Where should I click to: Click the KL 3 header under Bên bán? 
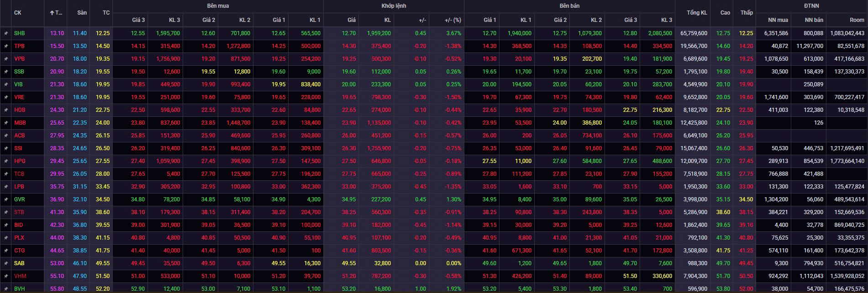point(667,20)
